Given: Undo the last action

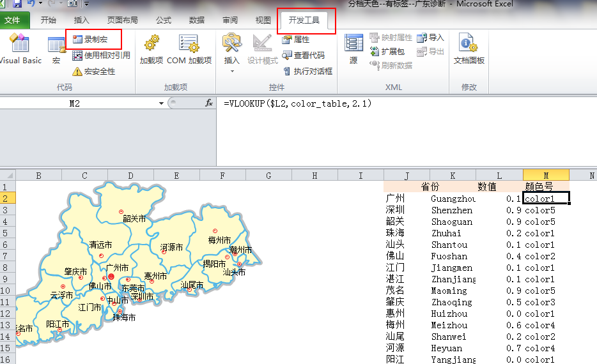Looking at the screenshot, I should click(31, 4).
